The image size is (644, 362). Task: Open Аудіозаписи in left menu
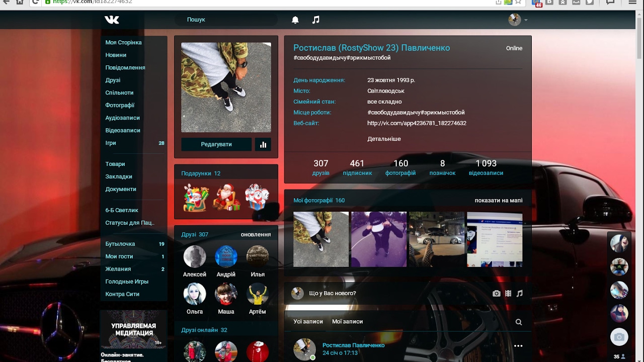tap(122, 118)
